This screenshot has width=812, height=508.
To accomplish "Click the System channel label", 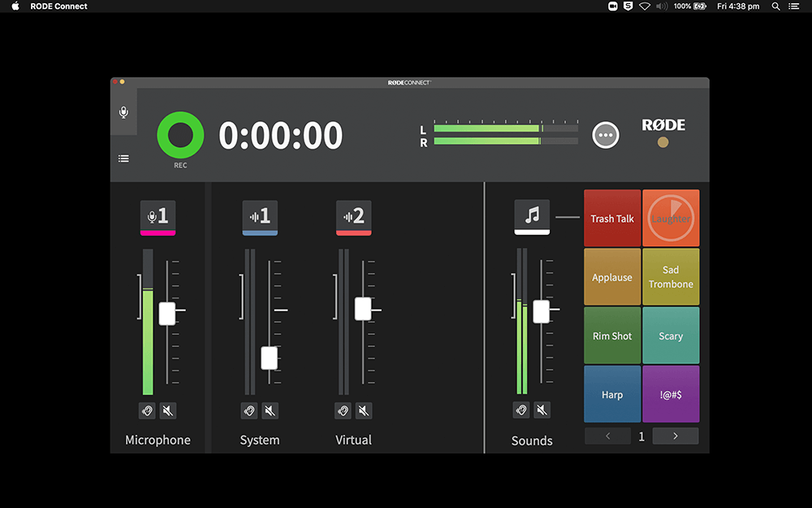I will click(260, 440).
